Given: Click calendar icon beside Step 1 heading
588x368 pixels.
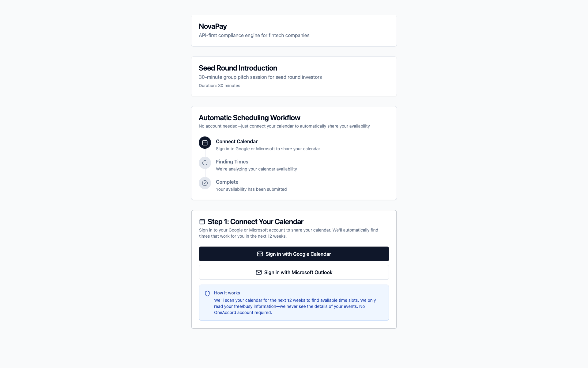Looking at the screenshot, I should (x=202, y=221).
